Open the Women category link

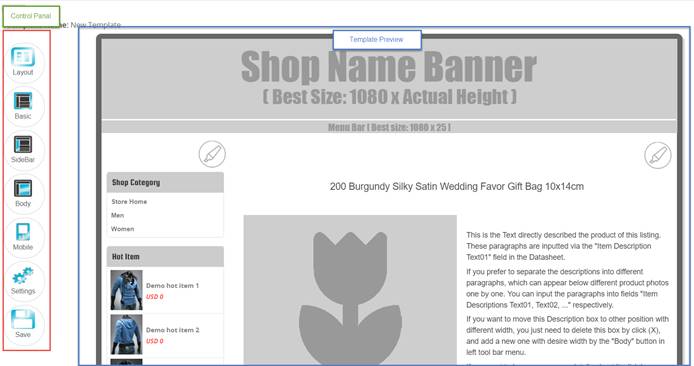click(x=123, y=229)
